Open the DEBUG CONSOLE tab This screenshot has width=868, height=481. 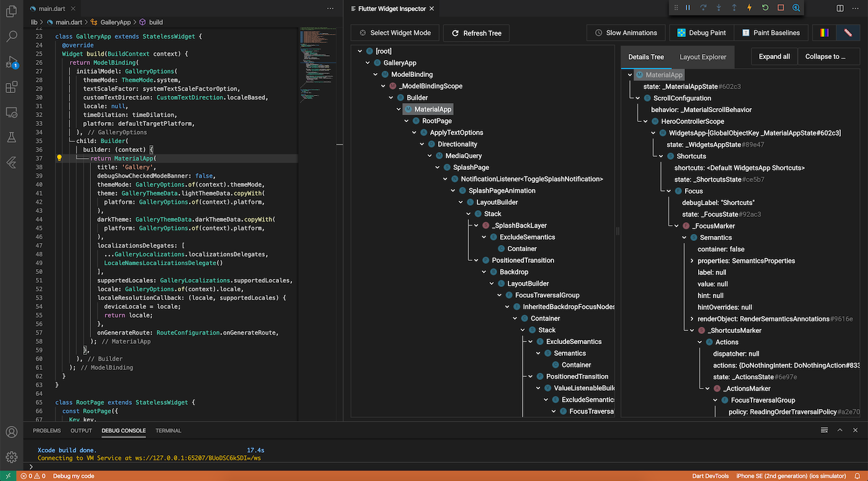pyautogui.click(x=123, y=430)
